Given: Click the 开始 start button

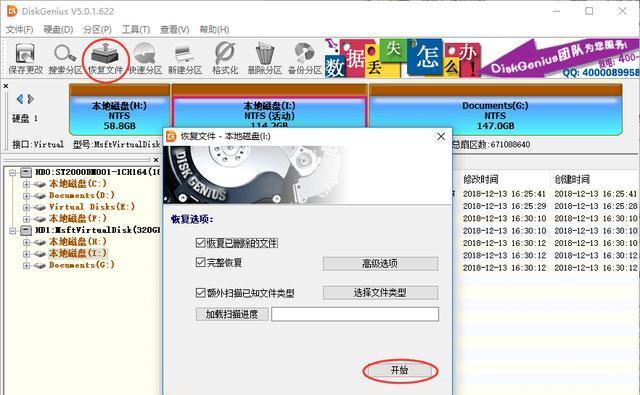Looking at the screenshot, I should click(400, 371).
